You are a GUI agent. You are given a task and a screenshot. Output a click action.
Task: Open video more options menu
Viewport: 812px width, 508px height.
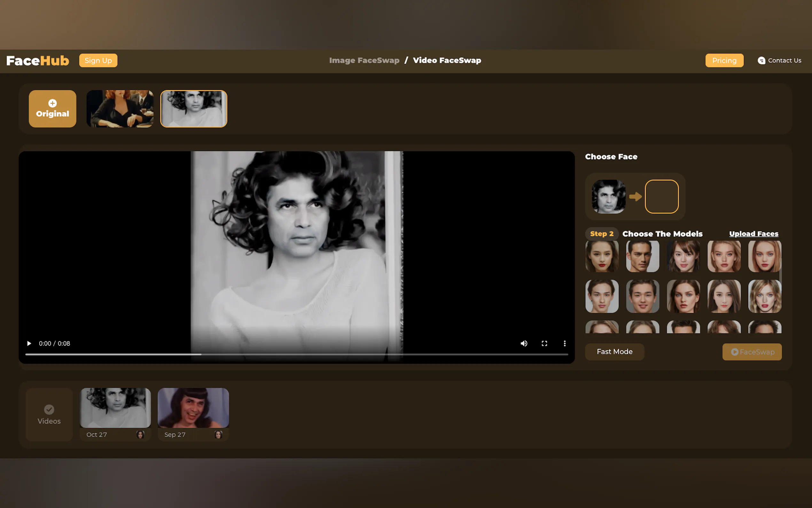tap(565, 343)
